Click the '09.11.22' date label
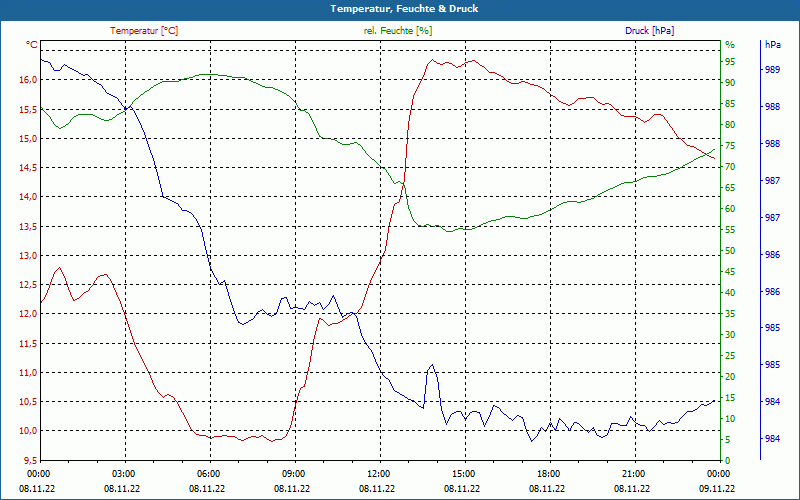Screen dimensions: 800x500 click(717, 489)
